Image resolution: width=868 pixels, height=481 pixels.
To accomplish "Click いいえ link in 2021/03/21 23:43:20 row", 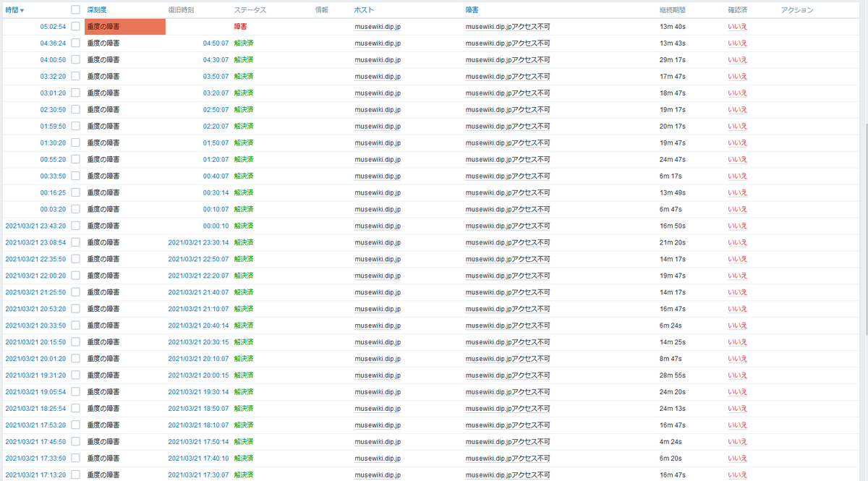I will point(737,226).
